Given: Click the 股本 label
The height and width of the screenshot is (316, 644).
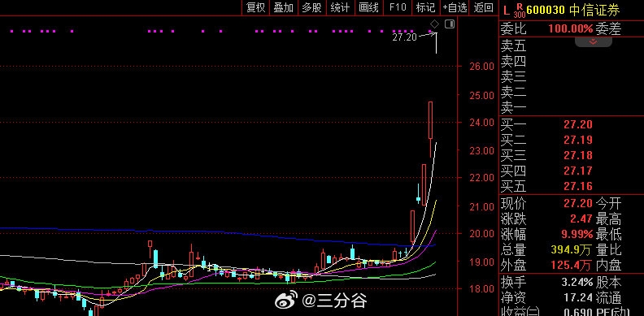Looking at the screenshot, I should coord(608,283).
